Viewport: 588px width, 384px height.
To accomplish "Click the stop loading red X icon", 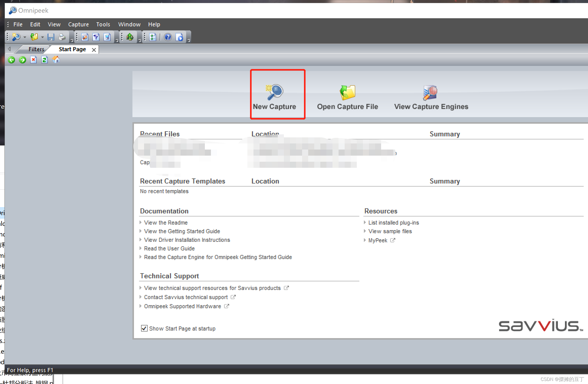I will (x=33, y=60).
